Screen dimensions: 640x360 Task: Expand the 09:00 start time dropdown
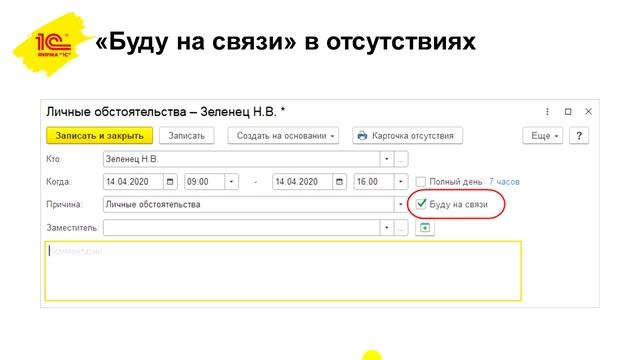231,182
